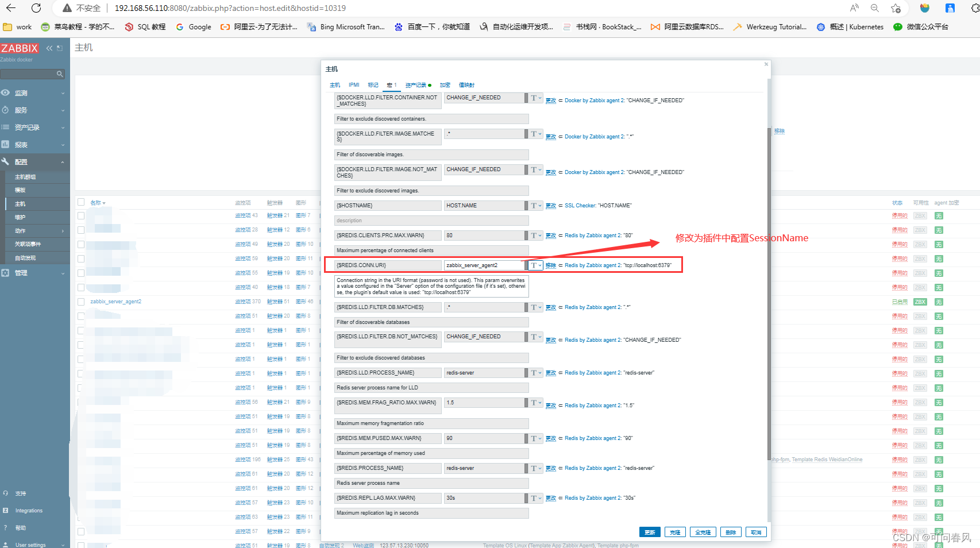Click the 资产记录 list icon
Screen dimensions: 980x548
pyautogui.click(x=5, y=127)
